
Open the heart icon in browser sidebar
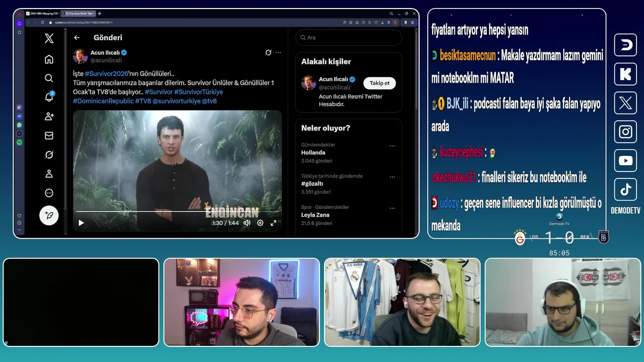(x=19, y=216)
